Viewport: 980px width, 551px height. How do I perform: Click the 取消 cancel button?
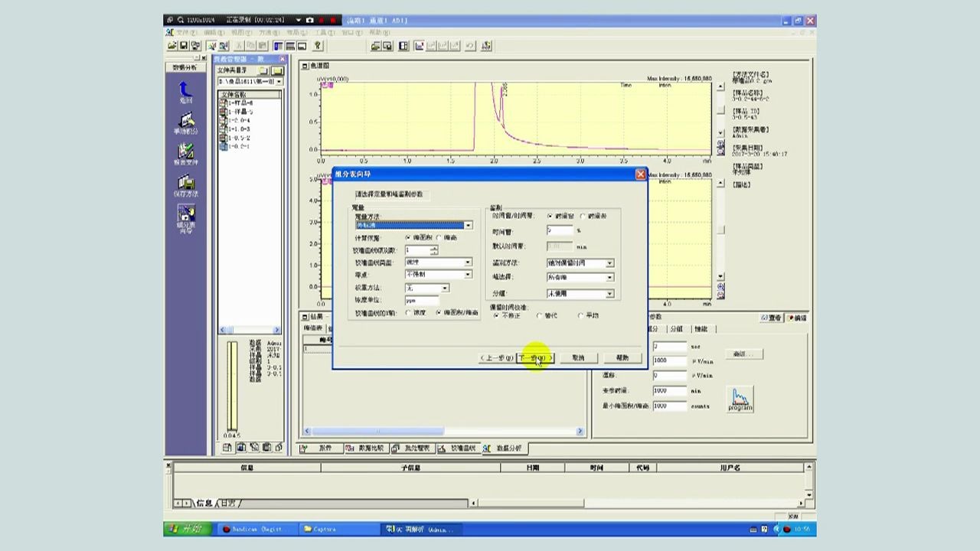point(579,357)
